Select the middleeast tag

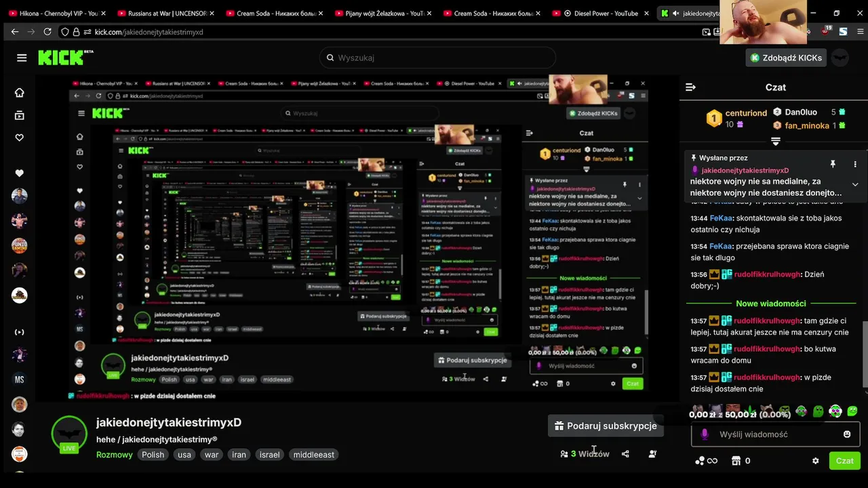(313, 455)
